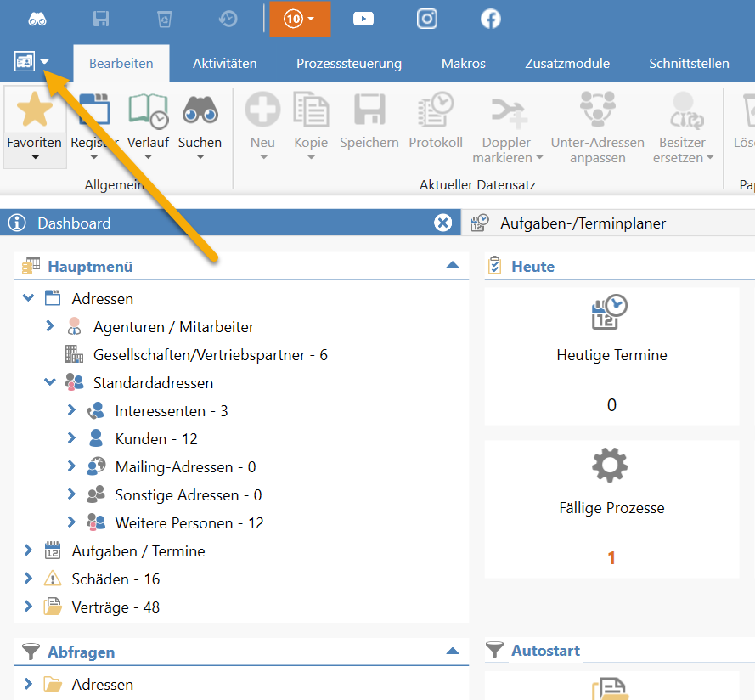Expand the Agenturen / Mitarbeiter node
Image resolution: width=755 pixels, height=700 pixels.
(49, 326)
